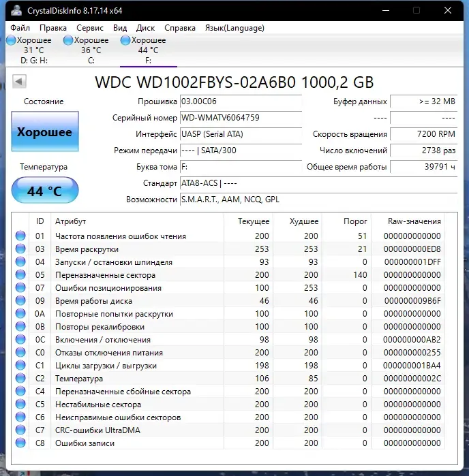Click the previous disk arrow button

coord(19,81)
